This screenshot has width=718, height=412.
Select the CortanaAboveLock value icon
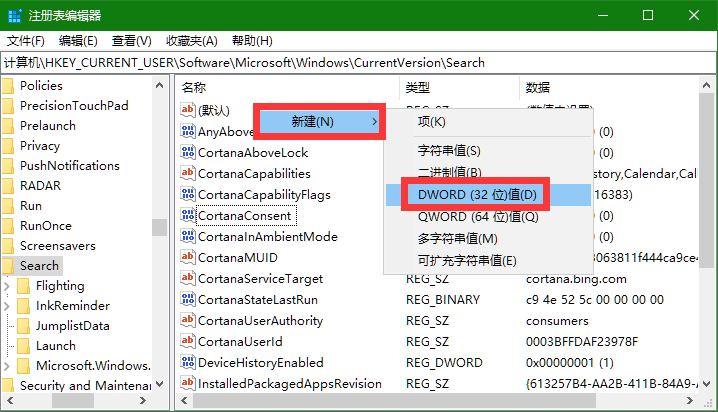click(x=187, y=152)
